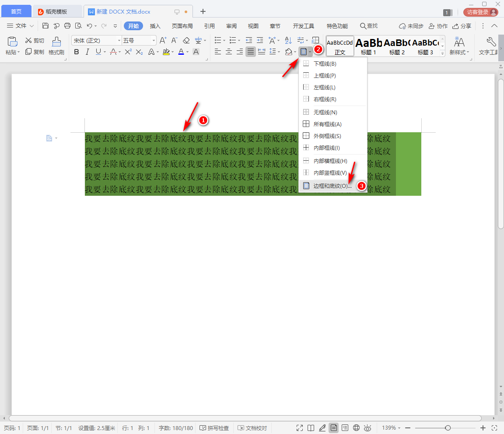Click the Distributed alignment icon

click(262, 52)
